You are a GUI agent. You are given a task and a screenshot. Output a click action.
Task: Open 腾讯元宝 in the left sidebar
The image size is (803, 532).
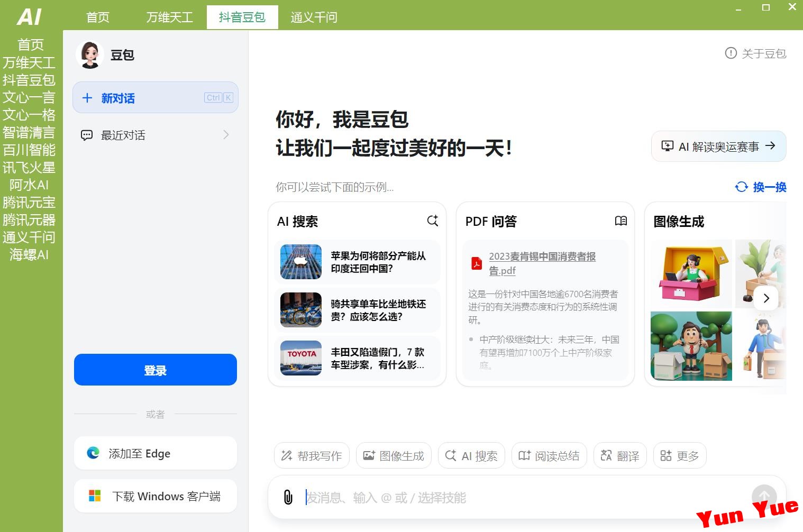(x=29, y=202)
